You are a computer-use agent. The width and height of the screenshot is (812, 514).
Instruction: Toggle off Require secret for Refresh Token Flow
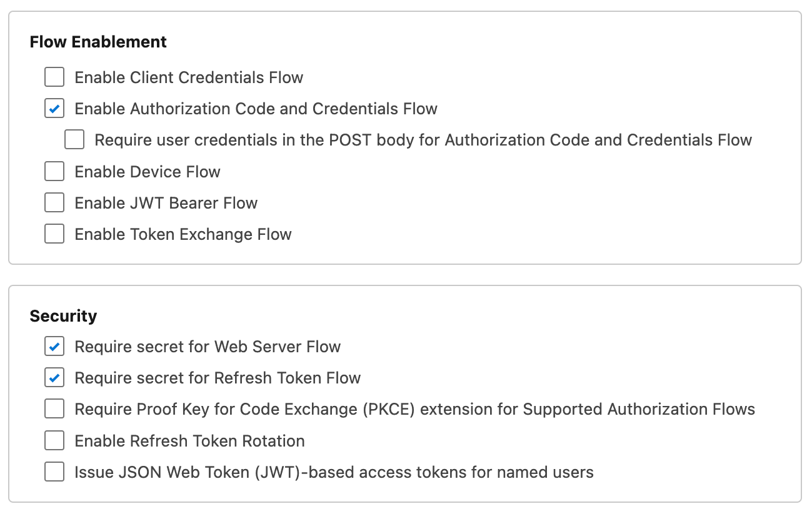point(54,377)
